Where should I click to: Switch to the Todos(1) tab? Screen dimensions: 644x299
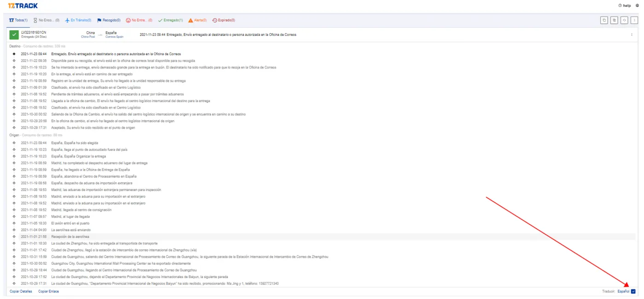18,20
